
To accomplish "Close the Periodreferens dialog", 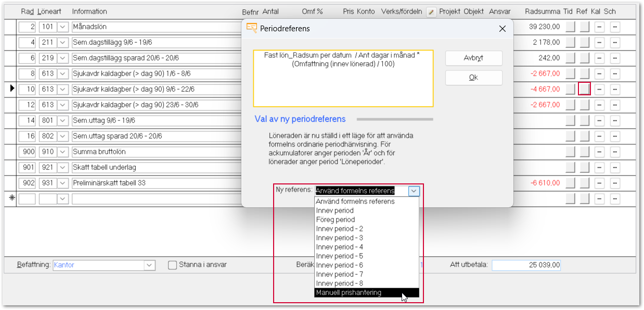I will click(502, 29).
